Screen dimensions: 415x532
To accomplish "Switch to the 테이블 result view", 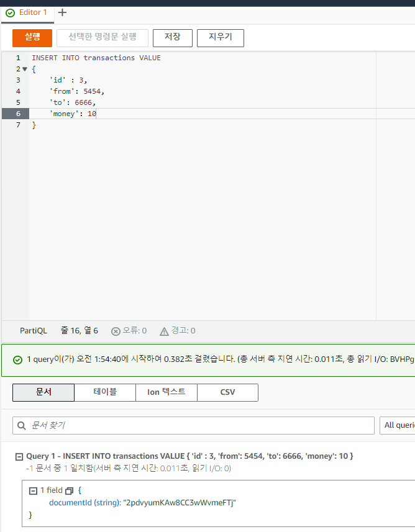I will [105, 392].
